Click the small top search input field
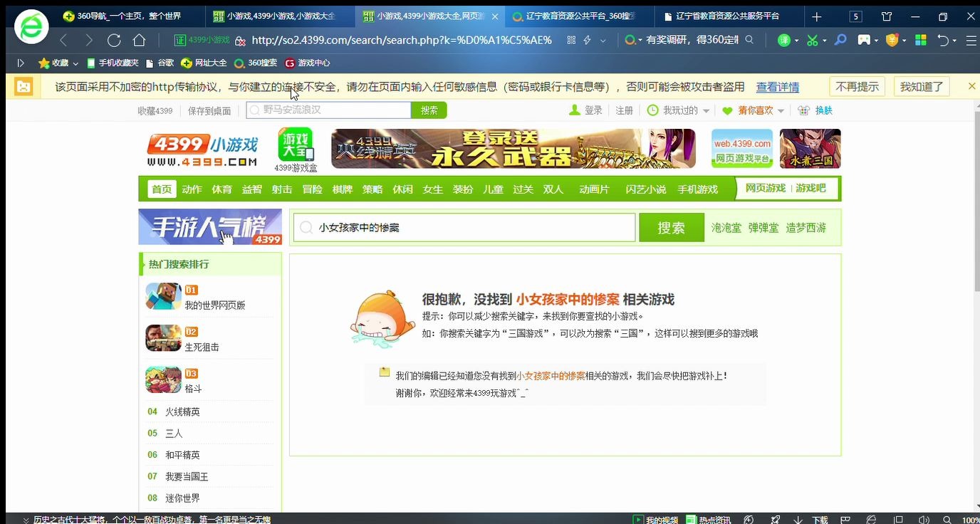980x524 pixels. 328,110
